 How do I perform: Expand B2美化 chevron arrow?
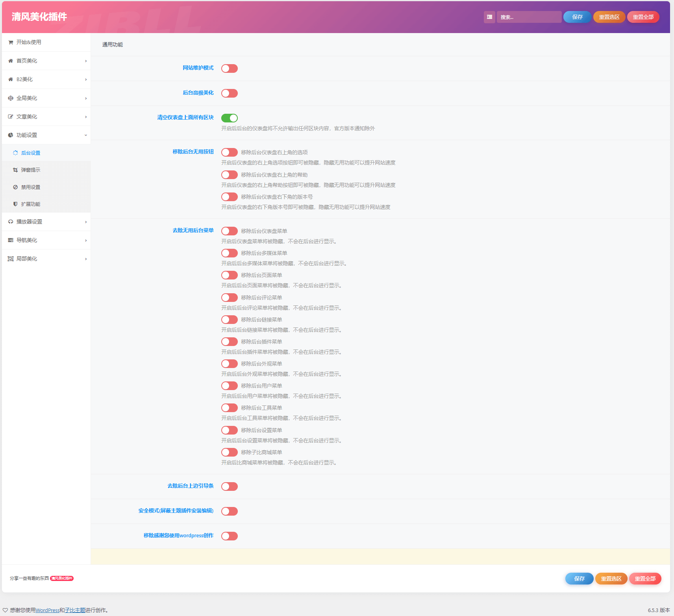click(86, 80)
